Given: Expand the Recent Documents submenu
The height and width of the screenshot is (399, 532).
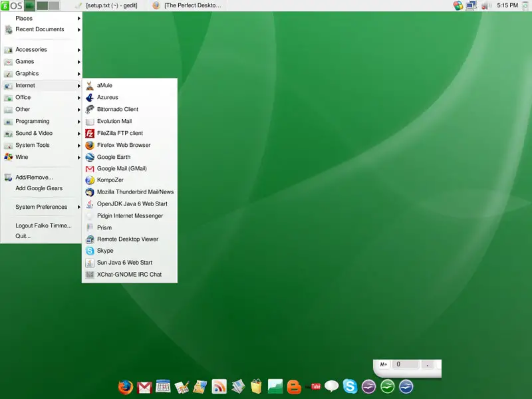Looking at the screenshot, I should [42, 29].
